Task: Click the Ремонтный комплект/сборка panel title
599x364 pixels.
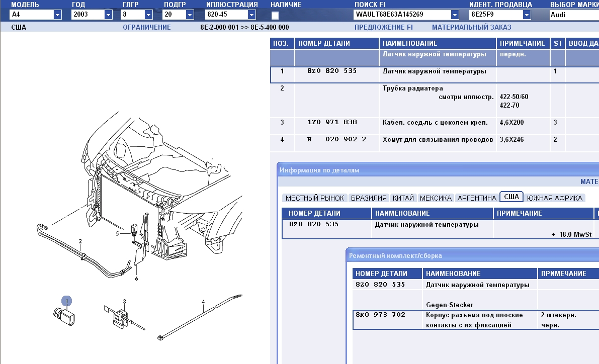Action: pos(395,255)
